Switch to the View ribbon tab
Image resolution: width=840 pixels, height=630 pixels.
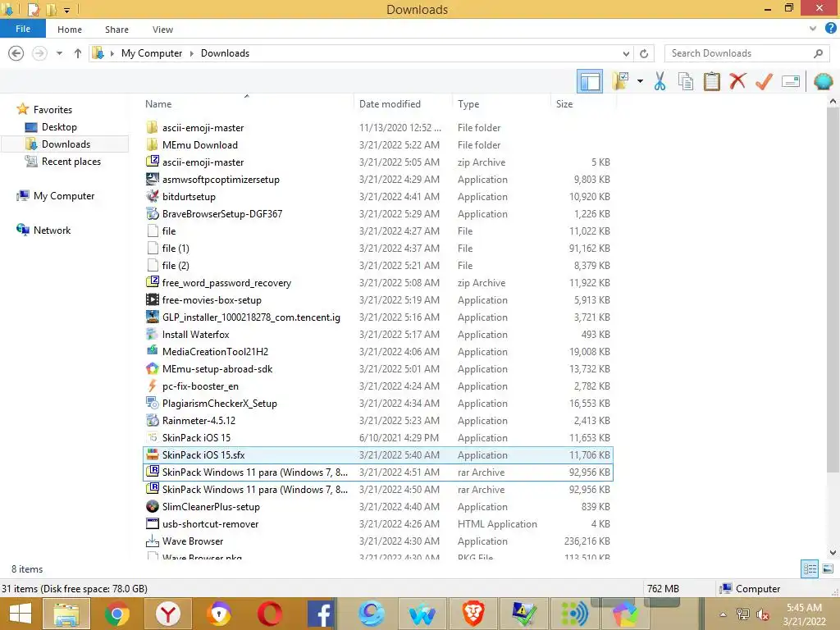click(x=162, y=30)
